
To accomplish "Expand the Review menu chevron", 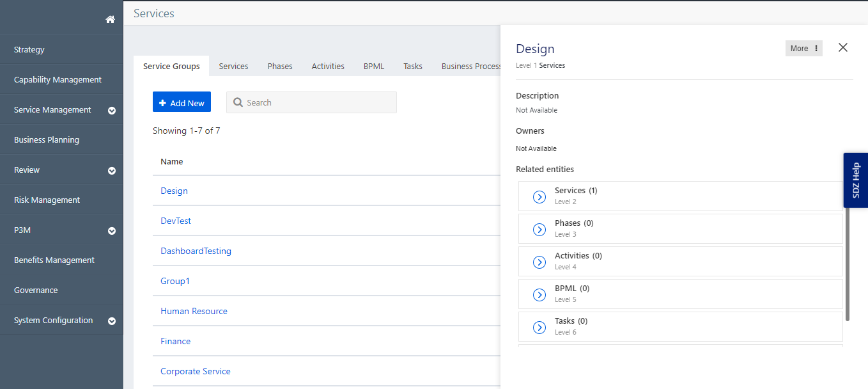I will tap(112, 171).
